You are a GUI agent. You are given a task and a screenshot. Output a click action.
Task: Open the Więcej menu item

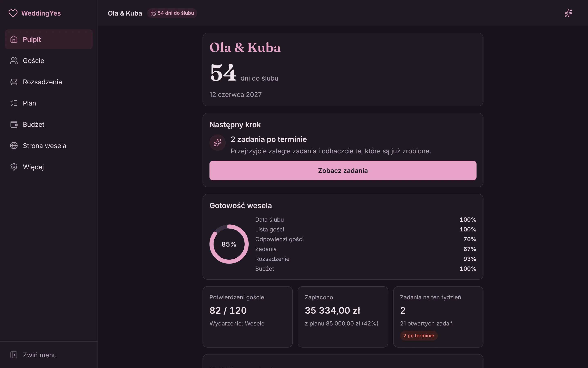pyautogui.click(x=49, y=167)
